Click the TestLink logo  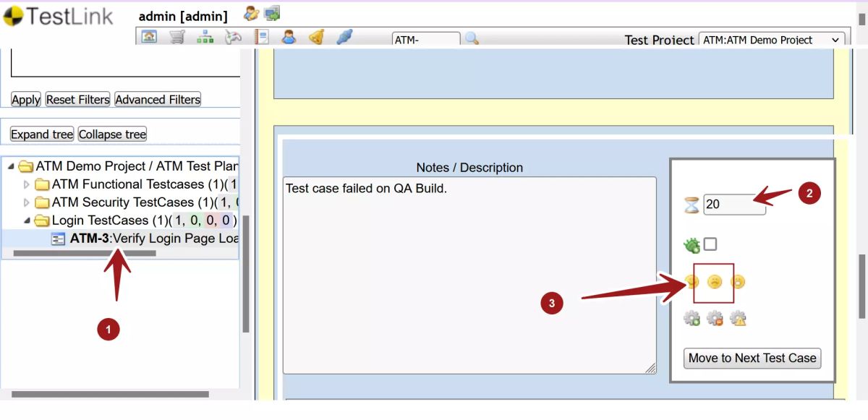point(59,16)
